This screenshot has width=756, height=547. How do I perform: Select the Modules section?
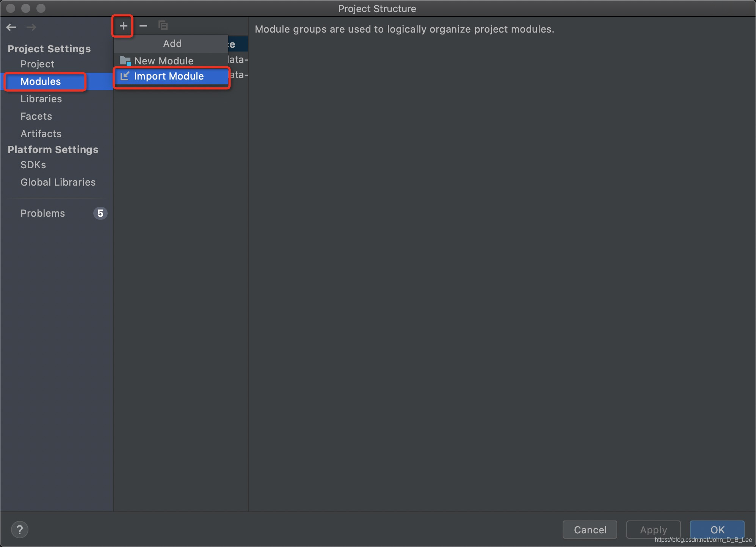pyautogui.click(x=41, y=81)
